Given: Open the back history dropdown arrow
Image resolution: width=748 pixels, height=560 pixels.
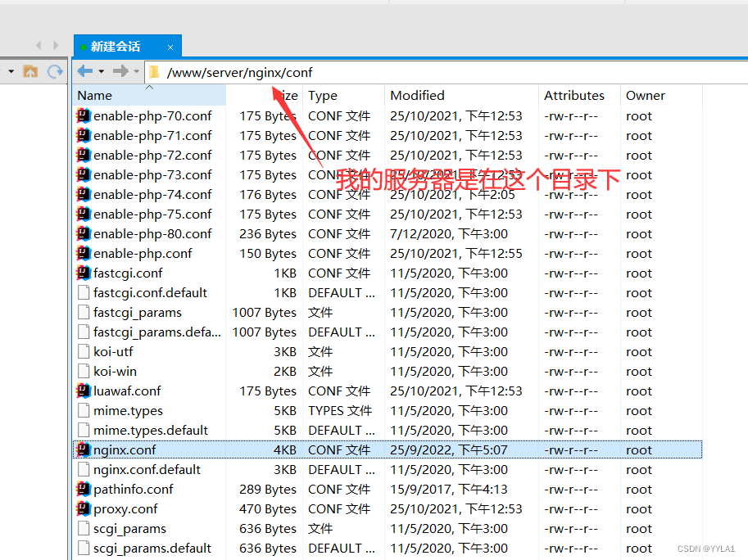Looking at the screenshot, I should click(101, 72).
